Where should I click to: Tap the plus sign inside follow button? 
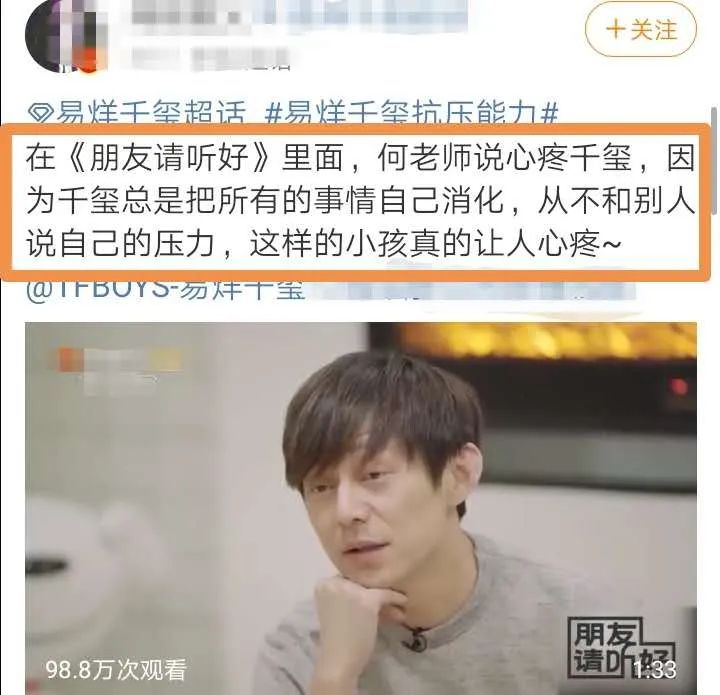[615, 30]
